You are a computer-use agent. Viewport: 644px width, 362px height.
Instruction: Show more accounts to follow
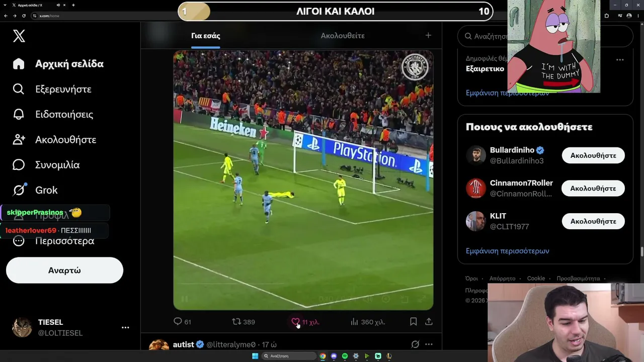coord(507,251)
